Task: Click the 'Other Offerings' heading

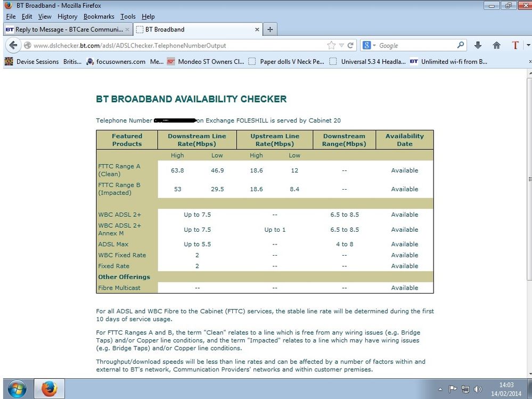Action: click(x=124, y=277)
